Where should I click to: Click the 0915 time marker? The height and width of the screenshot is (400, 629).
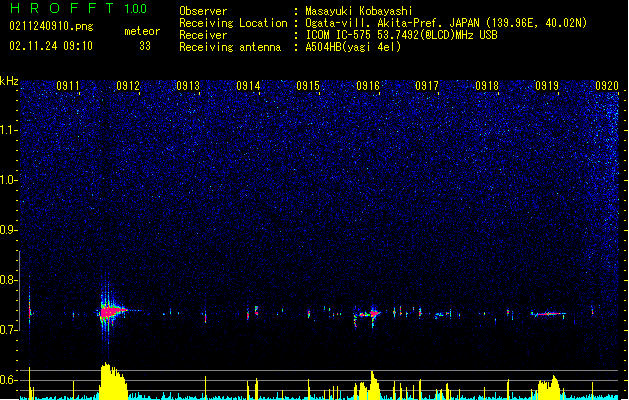point(308,86)
